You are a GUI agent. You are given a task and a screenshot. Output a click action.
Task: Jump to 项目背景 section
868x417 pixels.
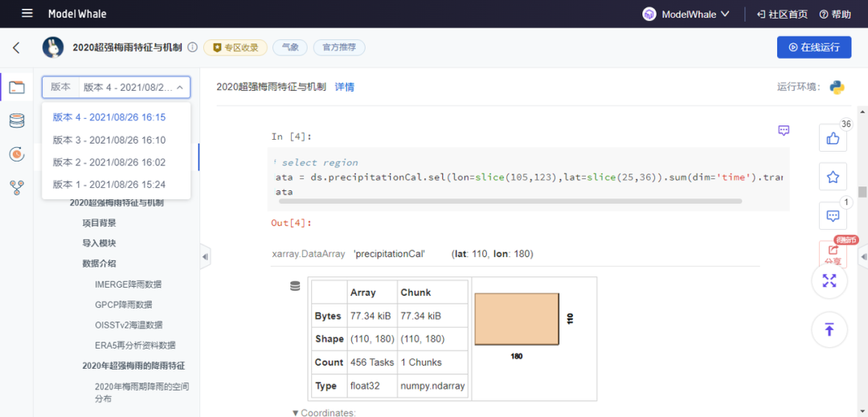pyautogui.click(x=99, y=223)
